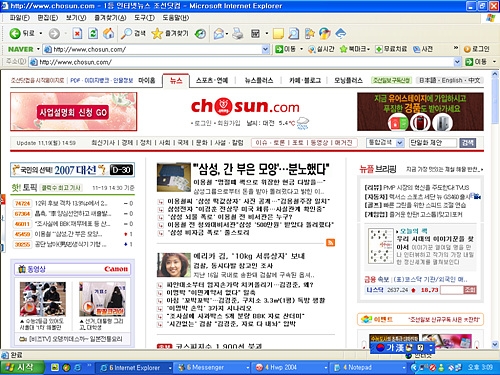Click the vertical scrollbar down arrow

(495, 344)
